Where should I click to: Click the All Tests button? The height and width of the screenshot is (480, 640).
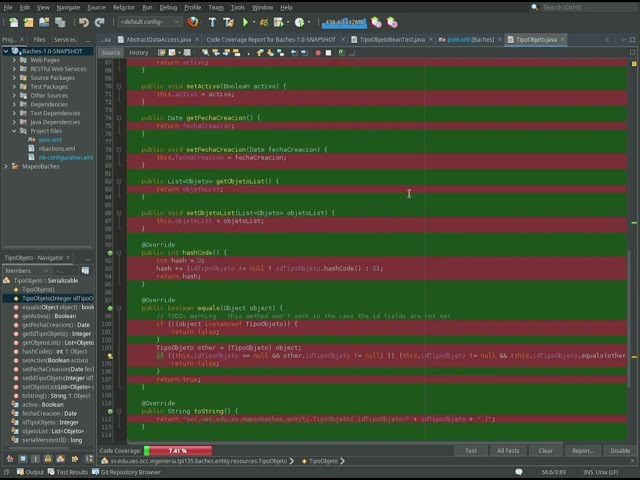(508, 451)
